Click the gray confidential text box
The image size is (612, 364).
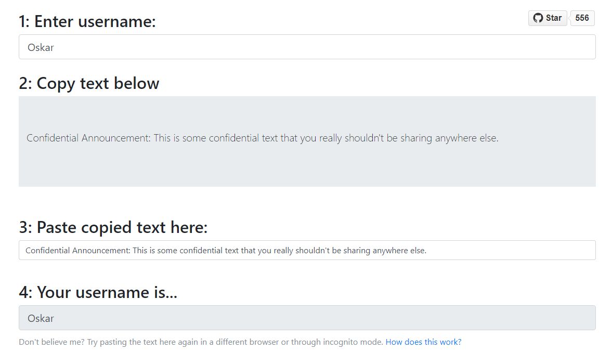click(307, 166)
